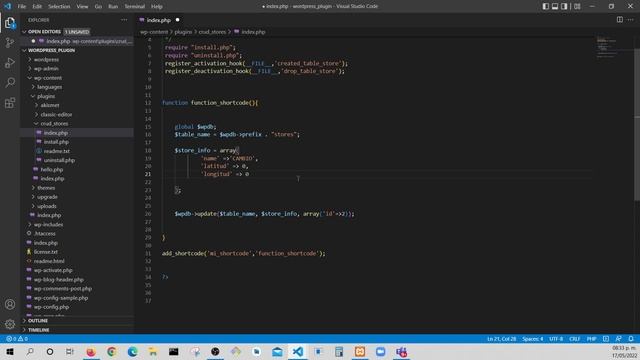Click the Ln 21, Col 28 status item
This screenshot has height=360, width=640.
pyautogui.click(x=501, y=339)
